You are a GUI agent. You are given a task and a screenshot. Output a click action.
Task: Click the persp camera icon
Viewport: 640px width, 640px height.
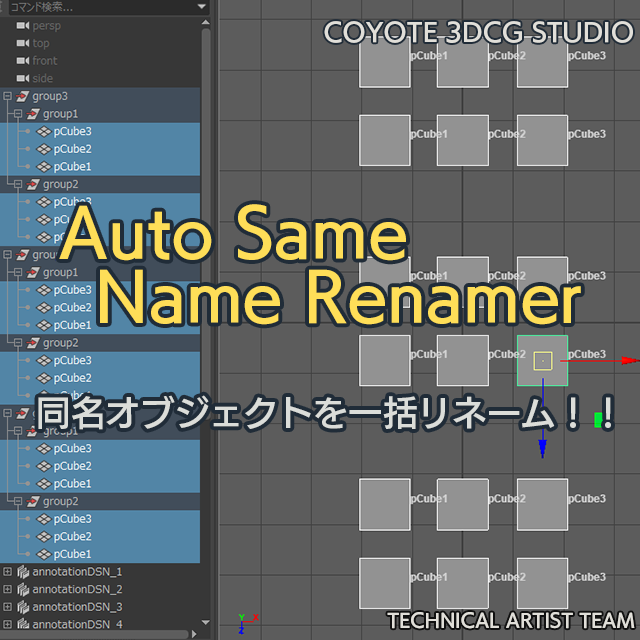(x=22, y=26)
